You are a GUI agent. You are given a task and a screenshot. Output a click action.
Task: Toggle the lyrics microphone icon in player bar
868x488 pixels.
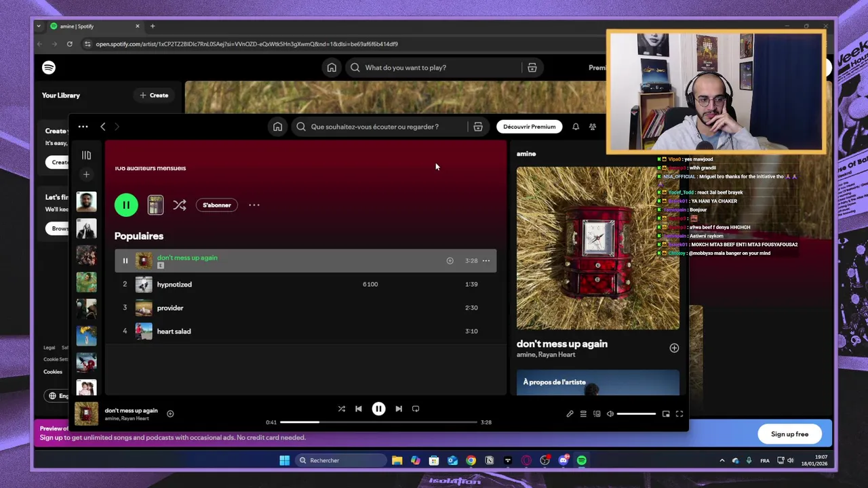pyautogui.click(x=570, y=413)
